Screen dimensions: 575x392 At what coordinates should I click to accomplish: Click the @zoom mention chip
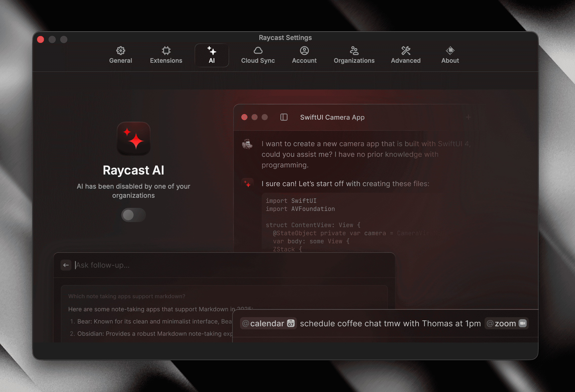click(506, 323)
